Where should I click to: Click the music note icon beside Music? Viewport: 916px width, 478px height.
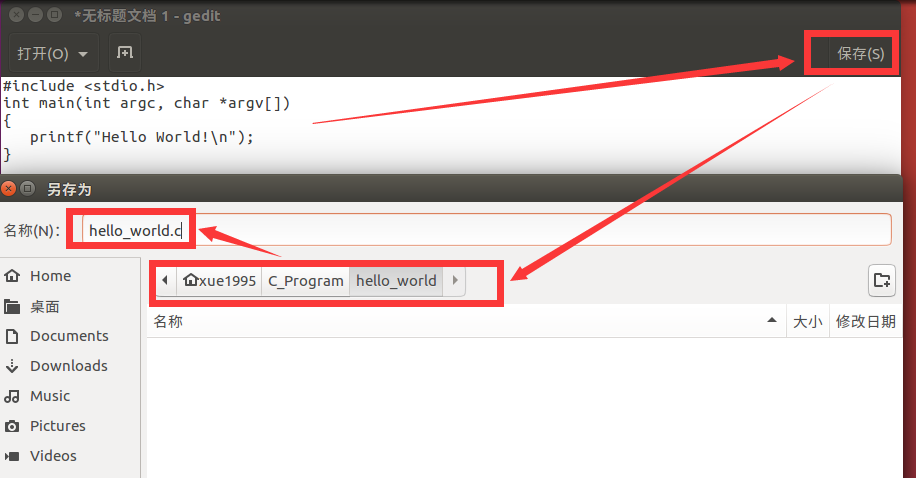pyautogui.click(x=12, y=396)
